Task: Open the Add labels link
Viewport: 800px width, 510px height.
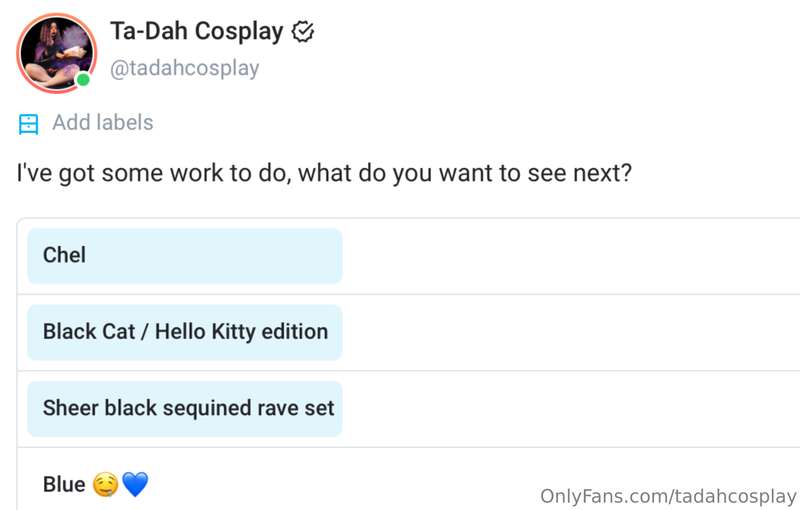Action: [x=103, y=123]
